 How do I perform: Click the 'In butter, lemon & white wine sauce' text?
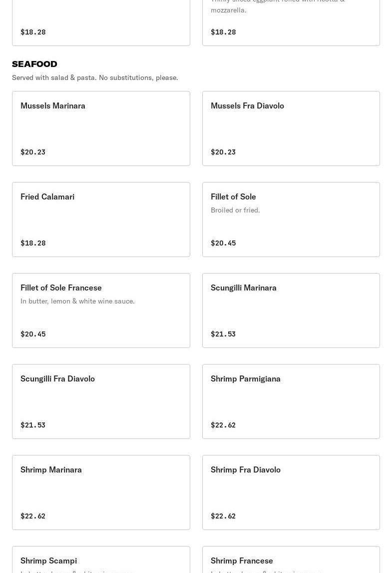77,301
